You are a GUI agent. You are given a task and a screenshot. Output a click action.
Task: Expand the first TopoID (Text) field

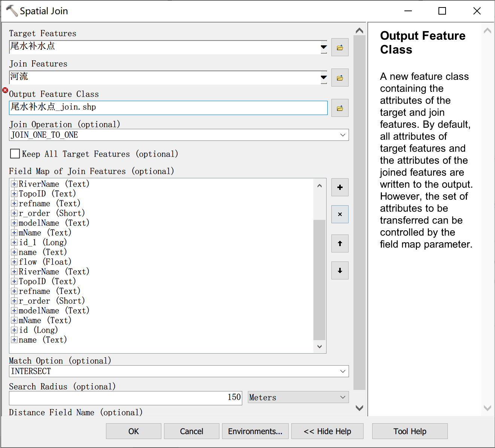click(14, 194)
